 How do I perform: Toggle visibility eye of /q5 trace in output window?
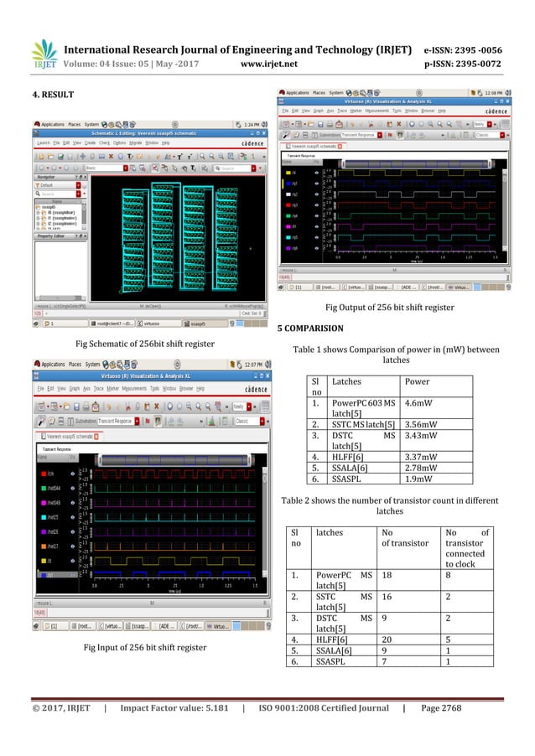316,237
